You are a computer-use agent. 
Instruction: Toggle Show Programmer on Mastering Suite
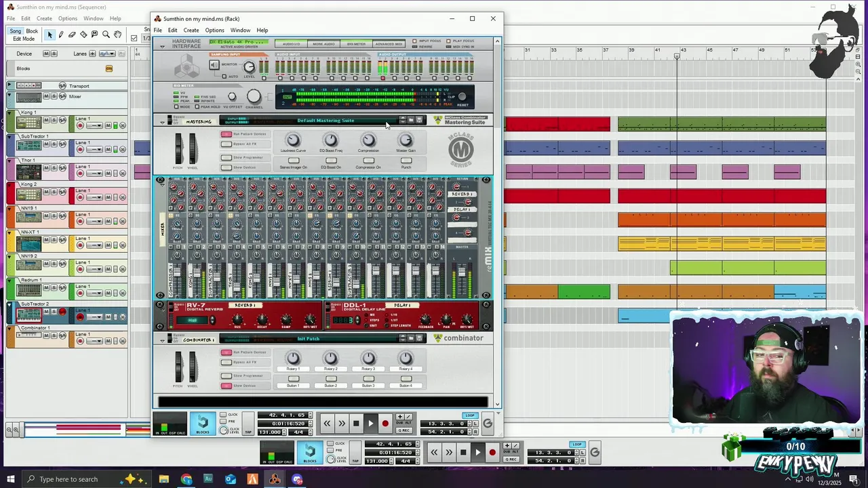pos(226,157)
